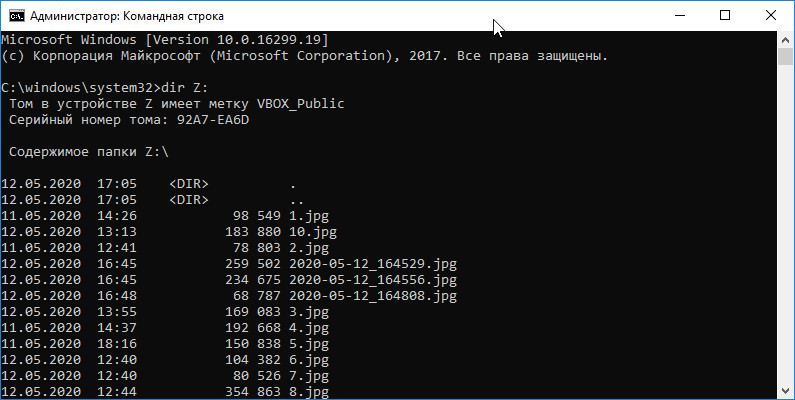Click the 'dir Z:' command text
This screenshot has height=400, width=795.
point(184,88)
